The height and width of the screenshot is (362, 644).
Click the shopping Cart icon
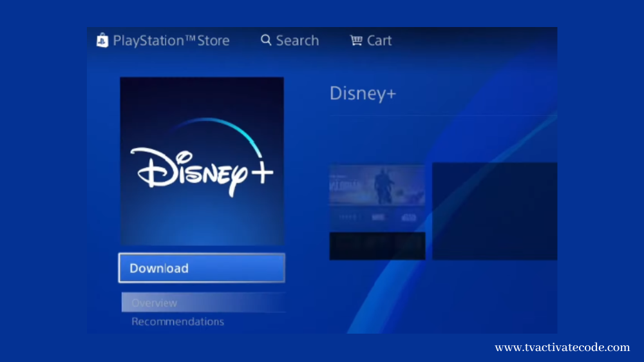pos(356,40)
